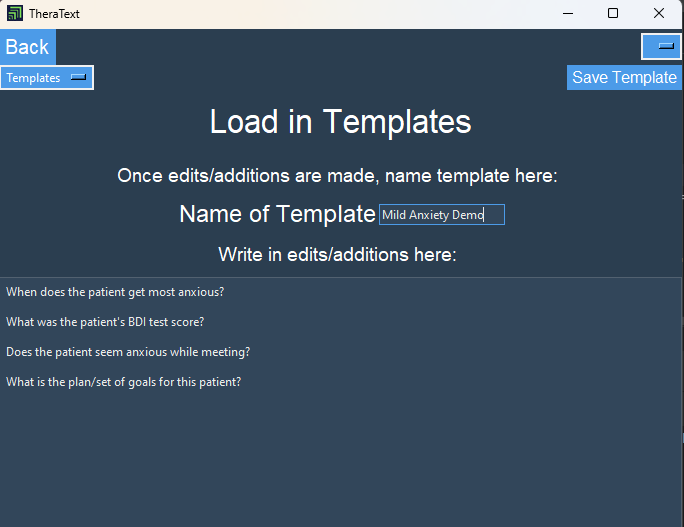
Task: Click the TheraText app icon in title bar
Action: [15, 14]
